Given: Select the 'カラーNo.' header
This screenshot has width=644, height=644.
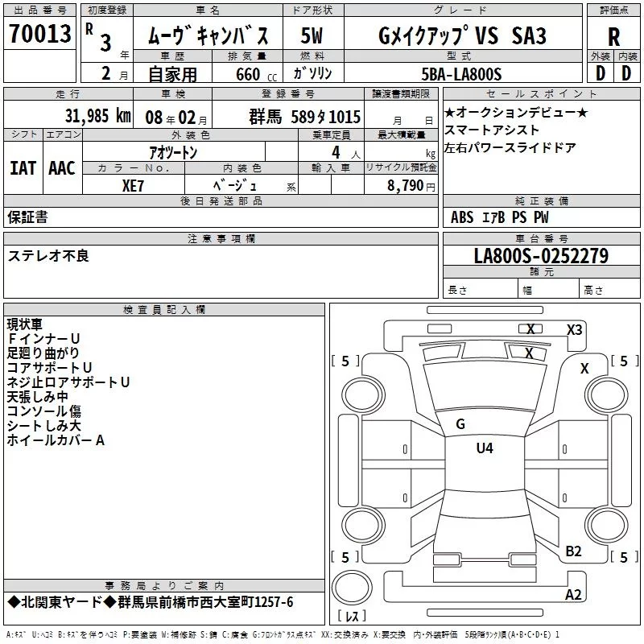Looking at the screenshot, I should [133, 167].
